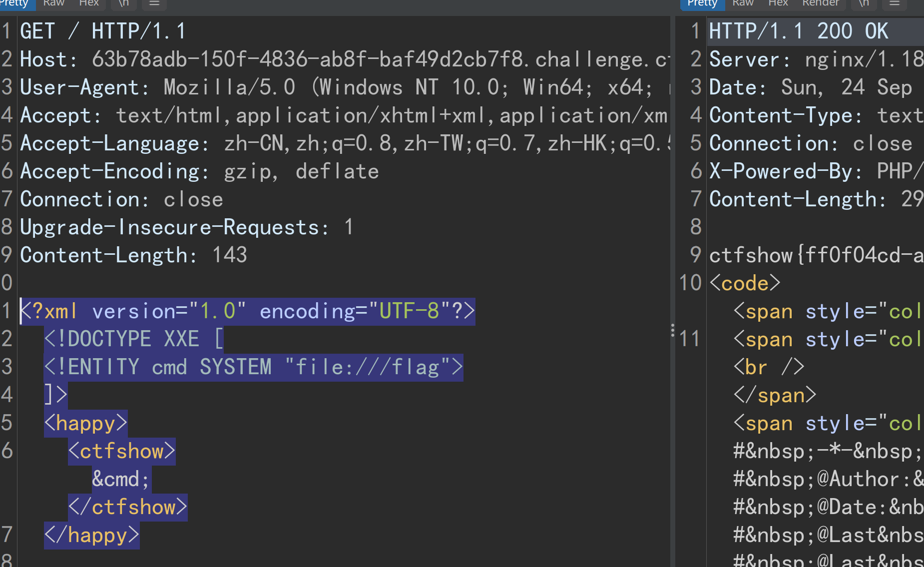Click the 'ctfshow{ff0f04cd' flag line
The image size is (924, 567).
816,255
